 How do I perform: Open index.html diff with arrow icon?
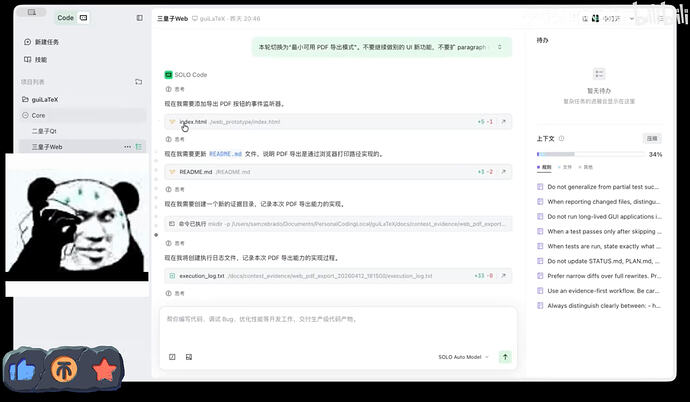tap(504, 121)
